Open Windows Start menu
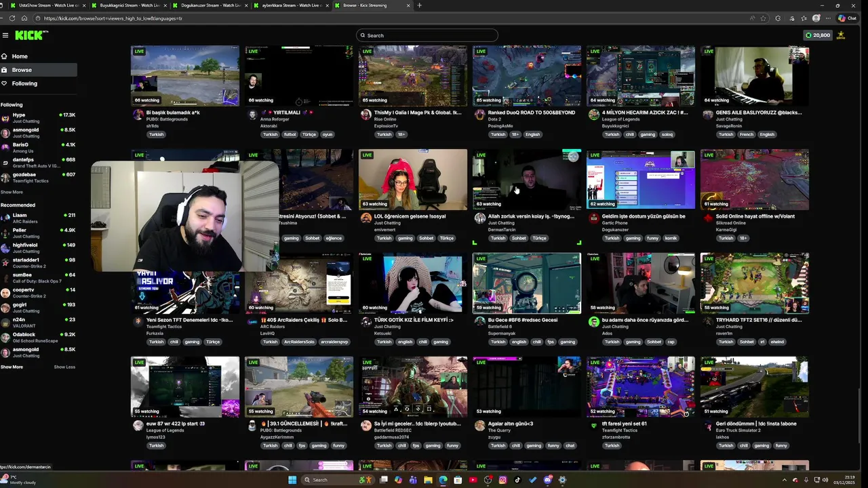The image size is (868, 488). pyautogui.click(x=292, y=480)
